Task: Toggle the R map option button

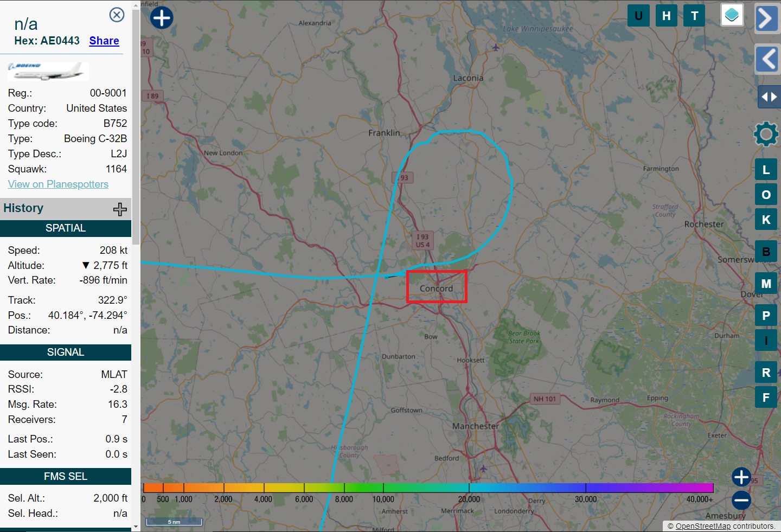Action: click(x=766, y=373)
